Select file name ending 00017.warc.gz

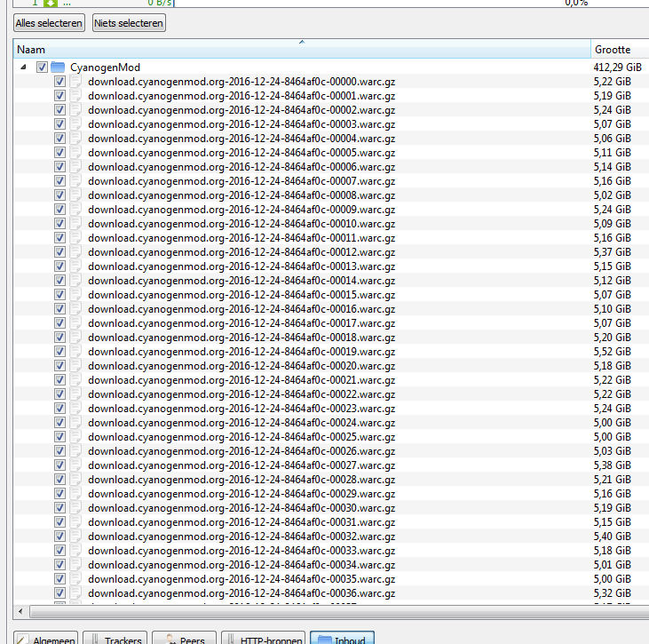pyautogui.click(x=241, y=323)
